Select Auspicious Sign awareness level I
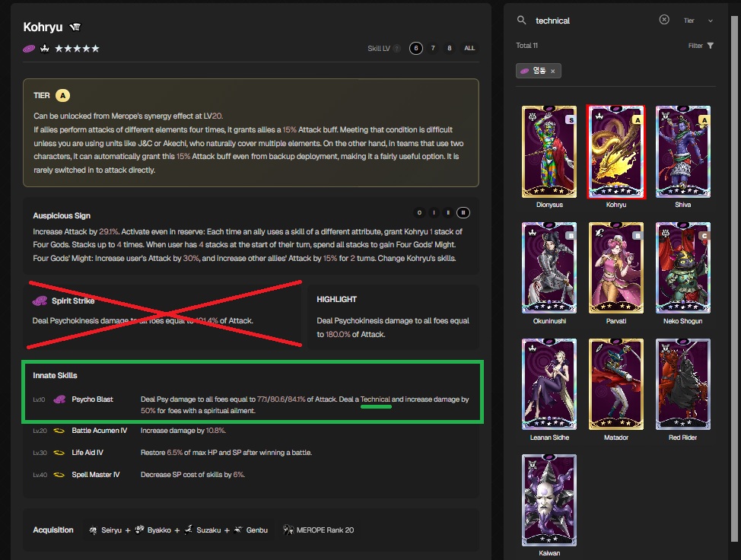The height and width of the screenshot is (560, 741). click(x=434, y=212)
